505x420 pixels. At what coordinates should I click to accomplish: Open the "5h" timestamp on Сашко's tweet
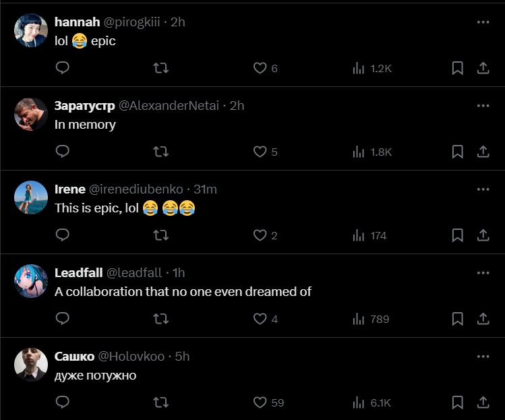[182, 356]
